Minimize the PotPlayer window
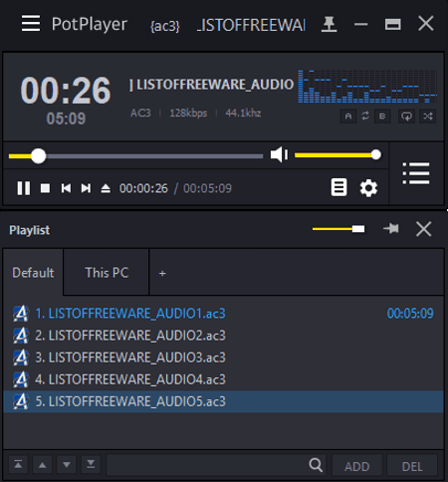This screenshot has height=482, width=448. click(x=360, y=24)
